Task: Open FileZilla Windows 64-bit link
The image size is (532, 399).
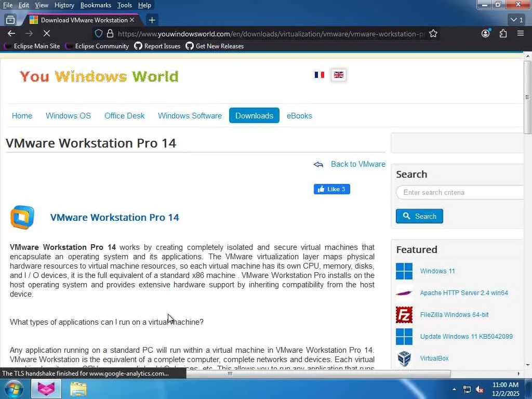Action: click(x=454, y=315)
